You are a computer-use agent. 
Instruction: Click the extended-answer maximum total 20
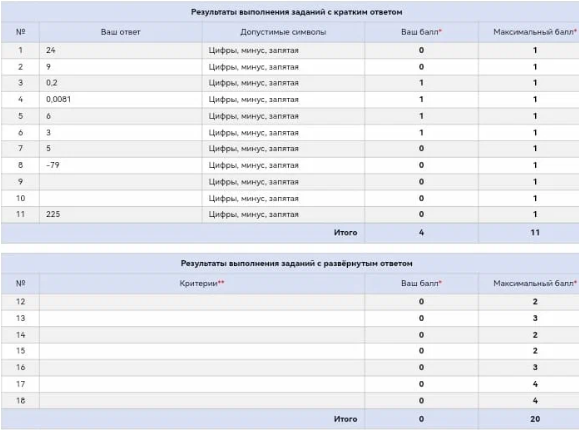pyautogui.click(x=535, y=419)
